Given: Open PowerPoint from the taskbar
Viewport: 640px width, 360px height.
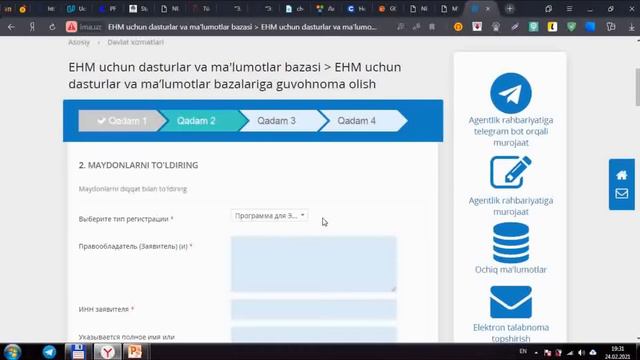Looking at the screenshot, I should coord(135,351).
